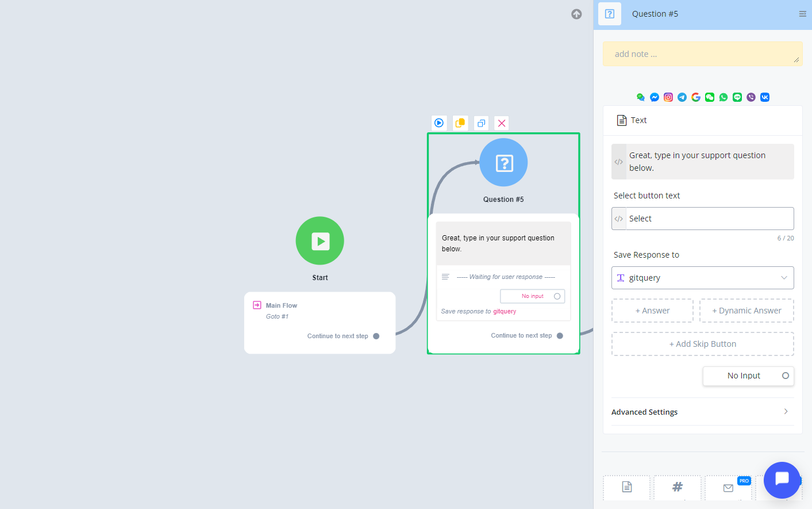Open the Question #5 panel hamburger menu

point(802,14)
